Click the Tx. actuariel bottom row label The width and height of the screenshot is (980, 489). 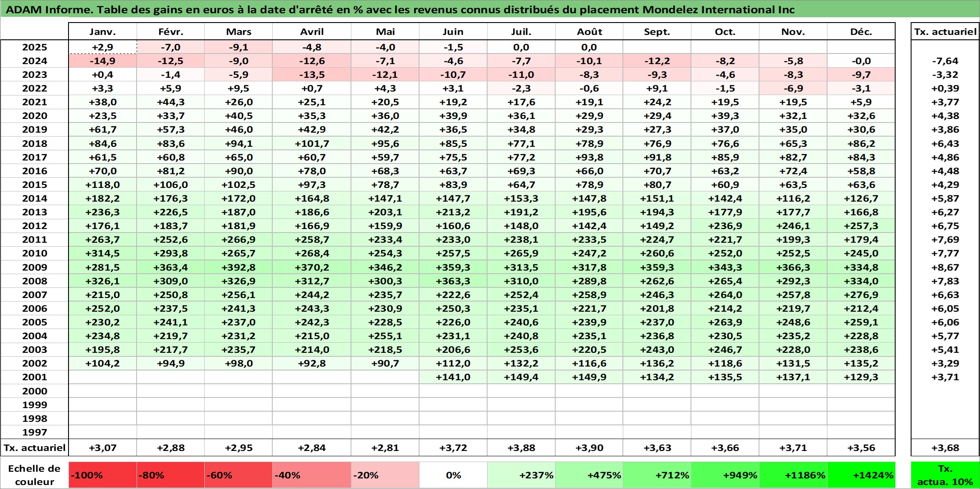point(34,448)
